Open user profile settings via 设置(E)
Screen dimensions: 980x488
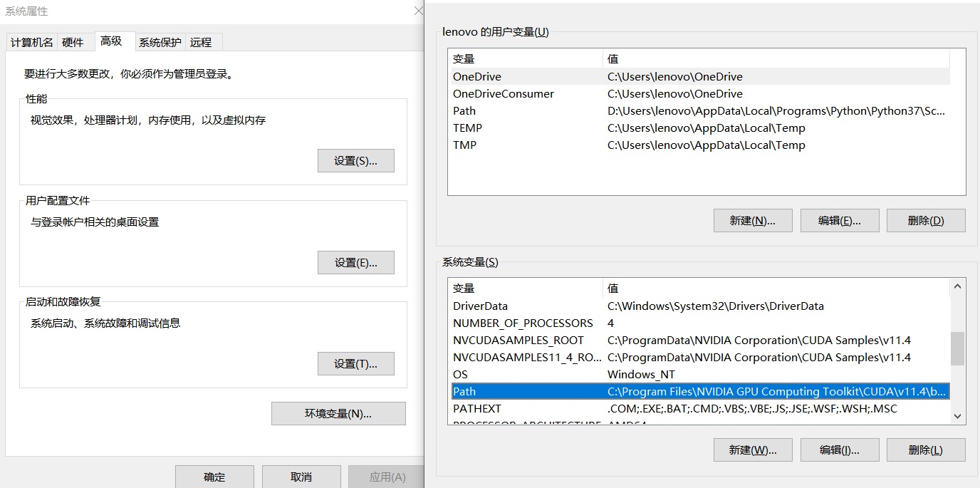point(355,262)
